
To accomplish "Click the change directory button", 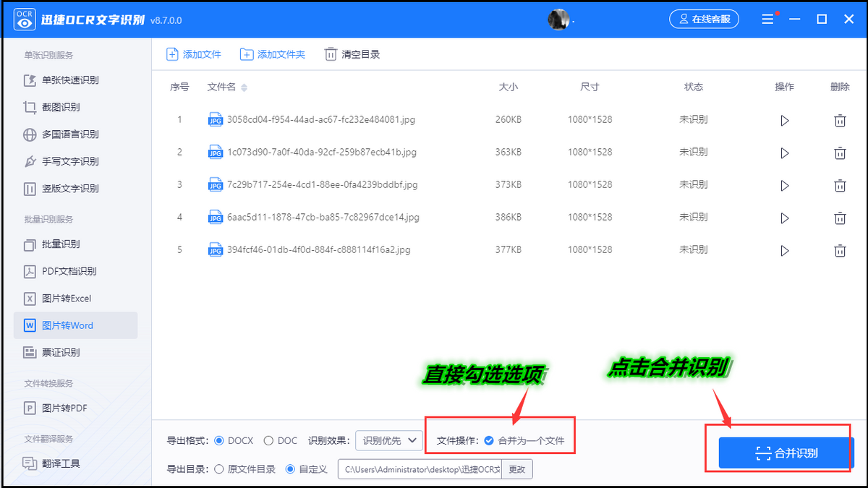I will (517, 469).
